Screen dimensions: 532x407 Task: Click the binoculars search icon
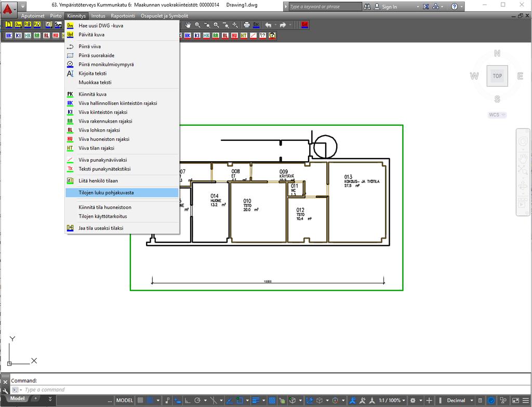[x=367, y=6]
